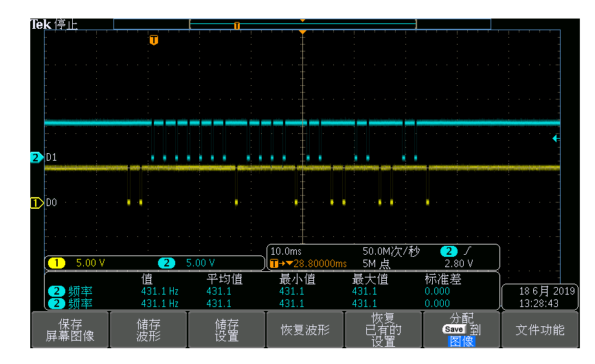Click the channel 1 D0 ground marker
The image size is (595, 364).
click(x=36, y=203)
